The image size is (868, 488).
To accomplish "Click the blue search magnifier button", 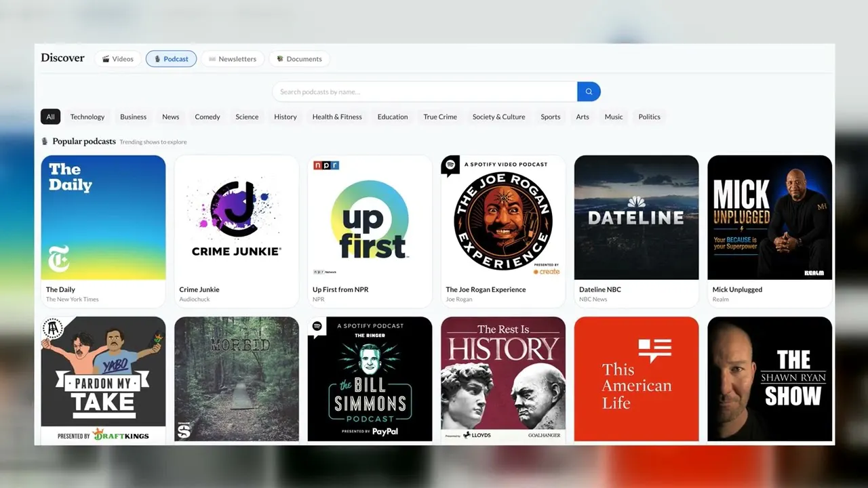I will 589,91.
